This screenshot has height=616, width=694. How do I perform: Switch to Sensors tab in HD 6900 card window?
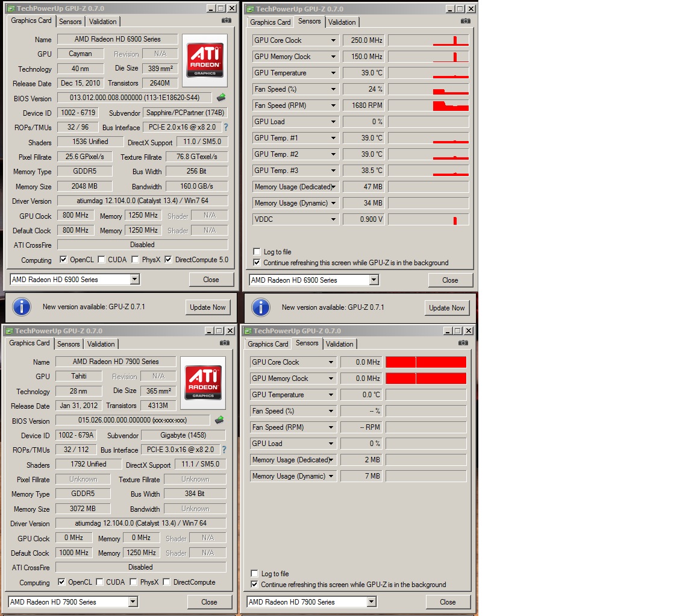click(x=70, y=21)
